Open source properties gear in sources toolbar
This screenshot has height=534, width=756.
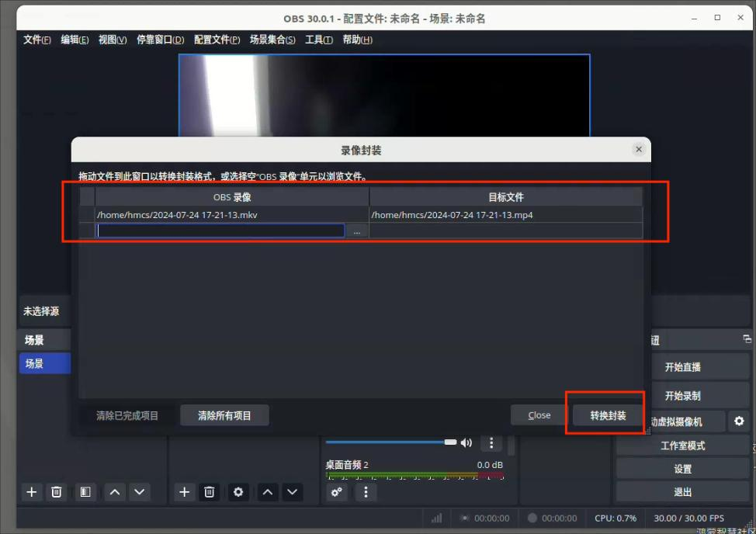(238, 492)
